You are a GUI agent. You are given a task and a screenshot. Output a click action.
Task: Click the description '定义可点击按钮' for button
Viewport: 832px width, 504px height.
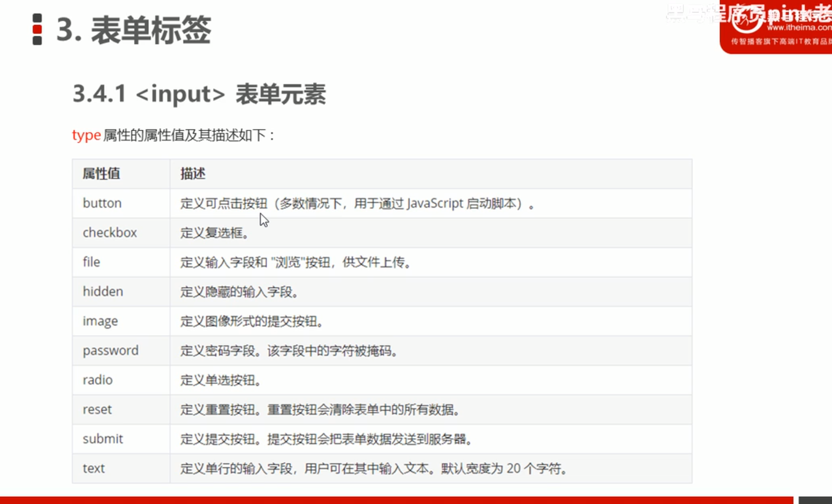tap(224, 203)
